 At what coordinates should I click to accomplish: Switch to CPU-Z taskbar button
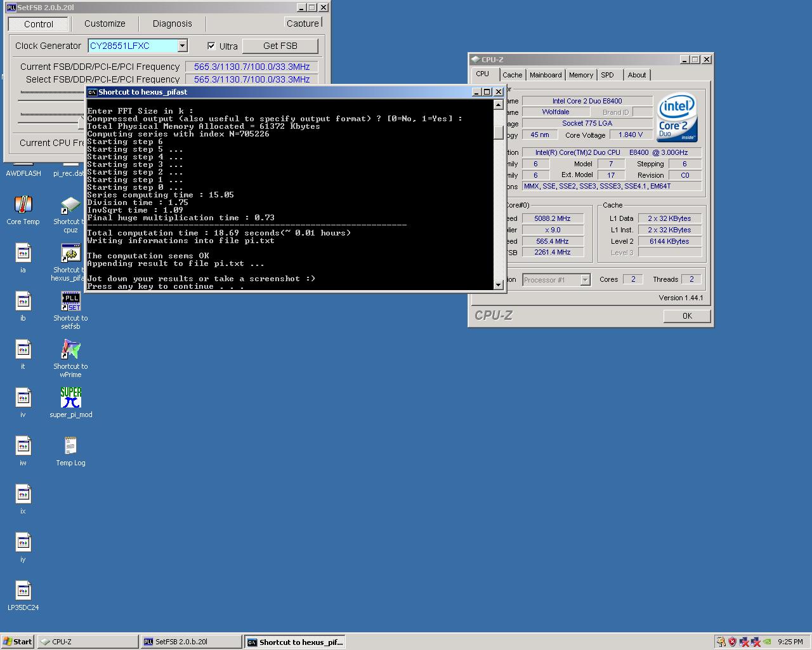pos(88,642)
